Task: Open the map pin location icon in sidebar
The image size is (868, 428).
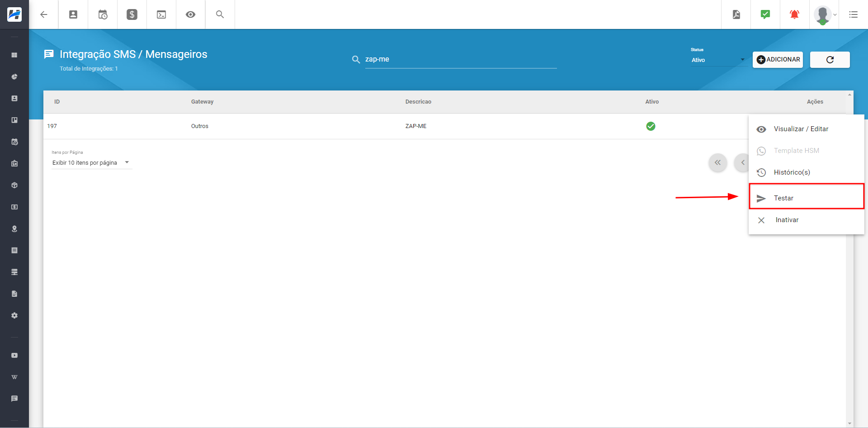Action: [14, 228]
